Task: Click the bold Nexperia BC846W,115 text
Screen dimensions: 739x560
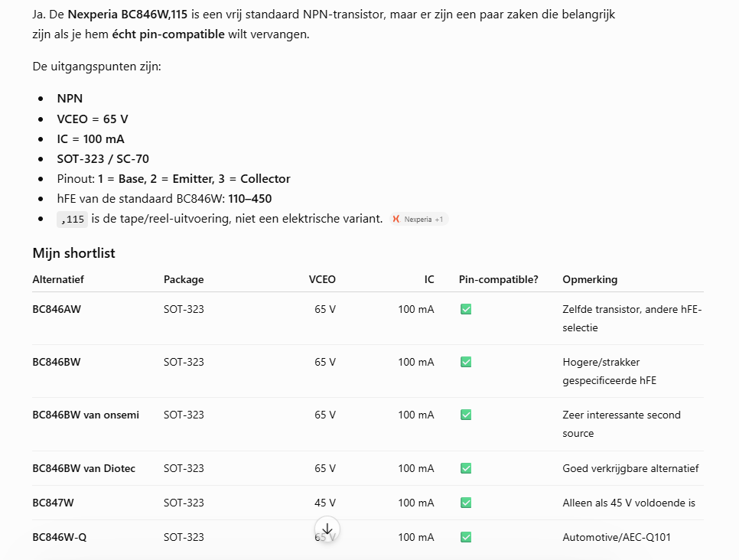Action: 127,14
